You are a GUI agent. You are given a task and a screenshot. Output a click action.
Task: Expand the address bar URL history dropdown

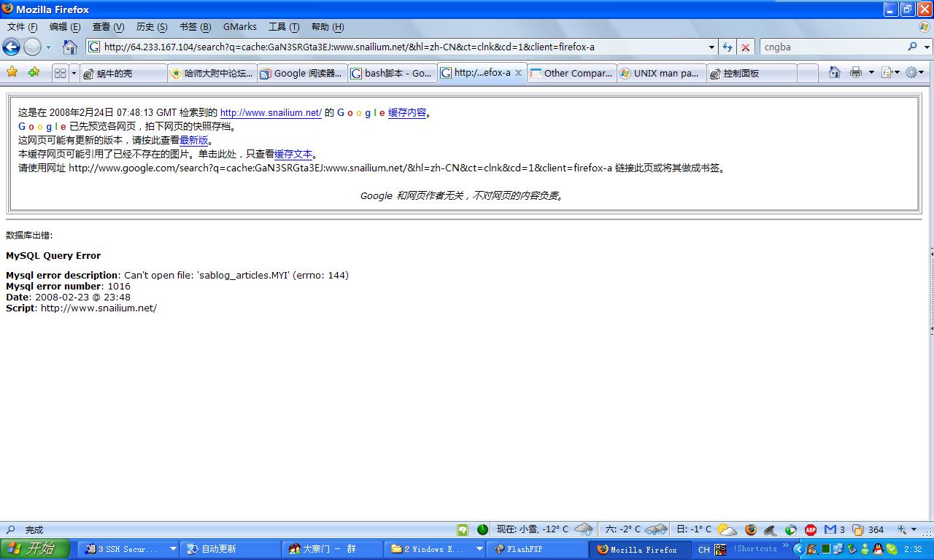712,47
